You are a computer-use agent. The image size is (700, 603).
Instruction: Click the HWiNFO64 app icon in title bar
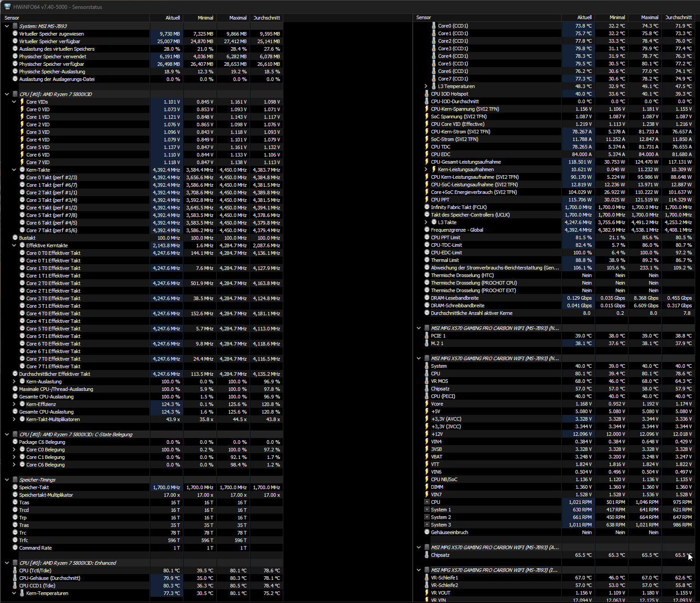[x=7, y=7]
